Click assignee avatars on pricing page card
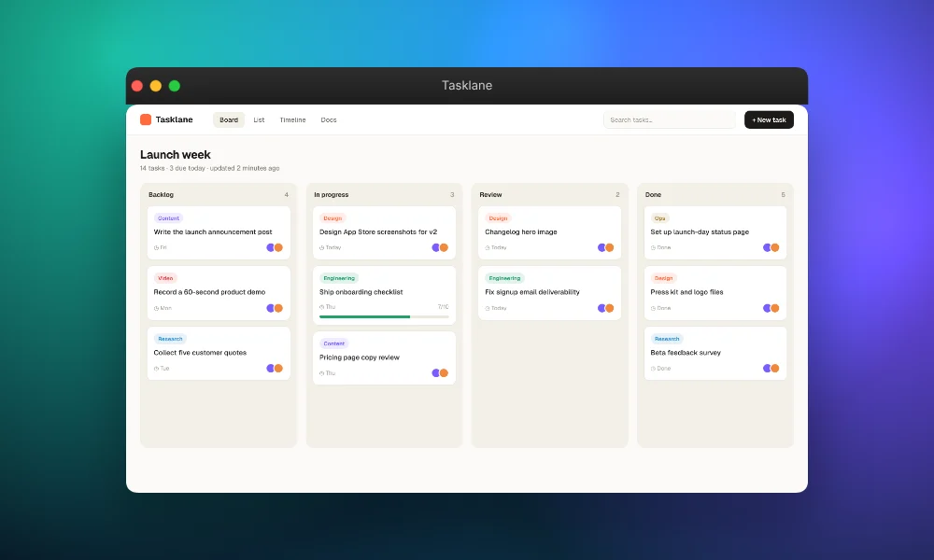Image resolution: width=934 pixels, height=560 pixels. pos(440,373)
